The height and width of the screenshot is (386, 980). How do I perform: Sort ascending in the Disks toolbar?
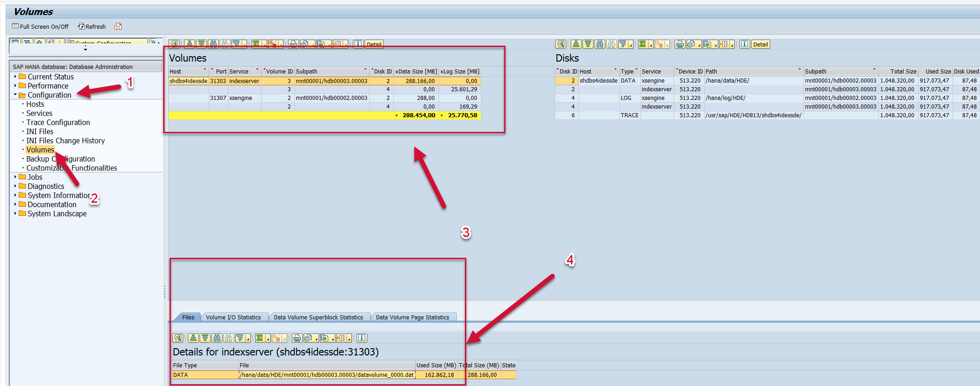coord(576,44)
